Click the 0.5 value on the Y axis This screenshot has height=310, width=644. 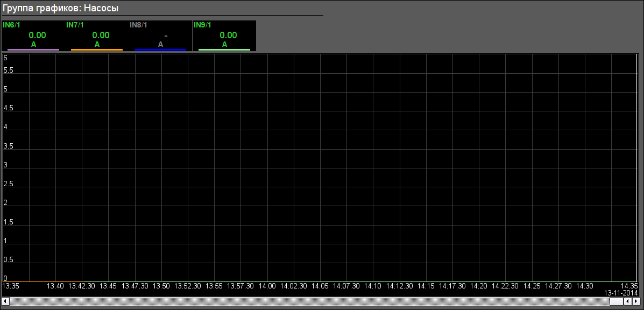(x=8, y=259)
